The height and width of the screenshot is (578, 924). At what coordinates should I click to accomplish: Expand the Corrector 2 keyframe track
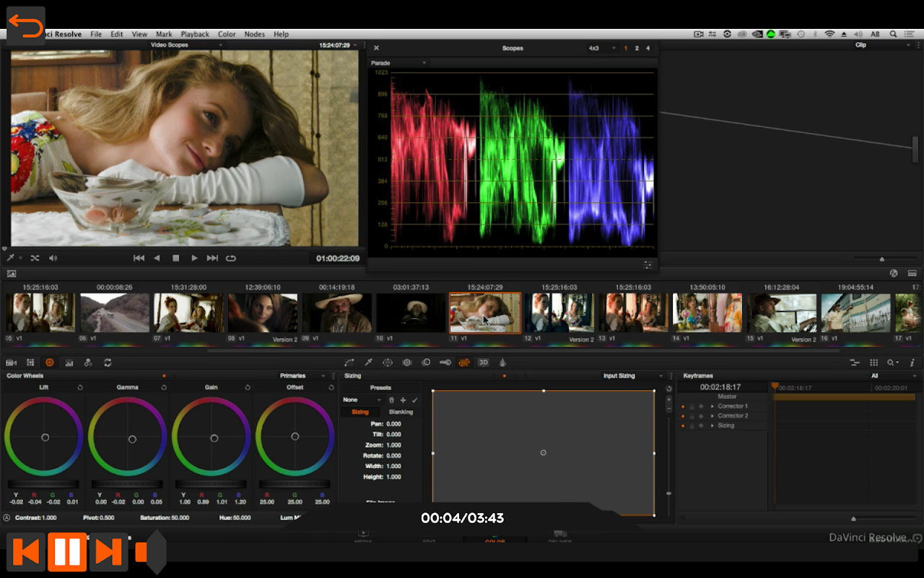point(712,416)
